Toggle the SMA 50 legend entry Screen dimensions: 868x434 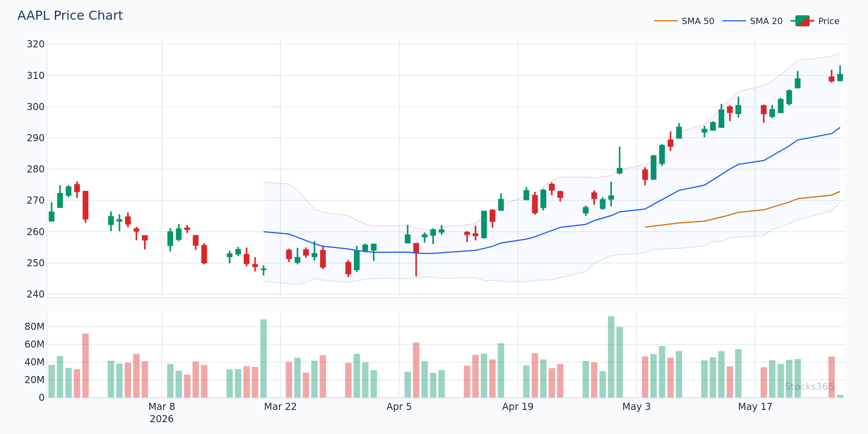[684, 21]
